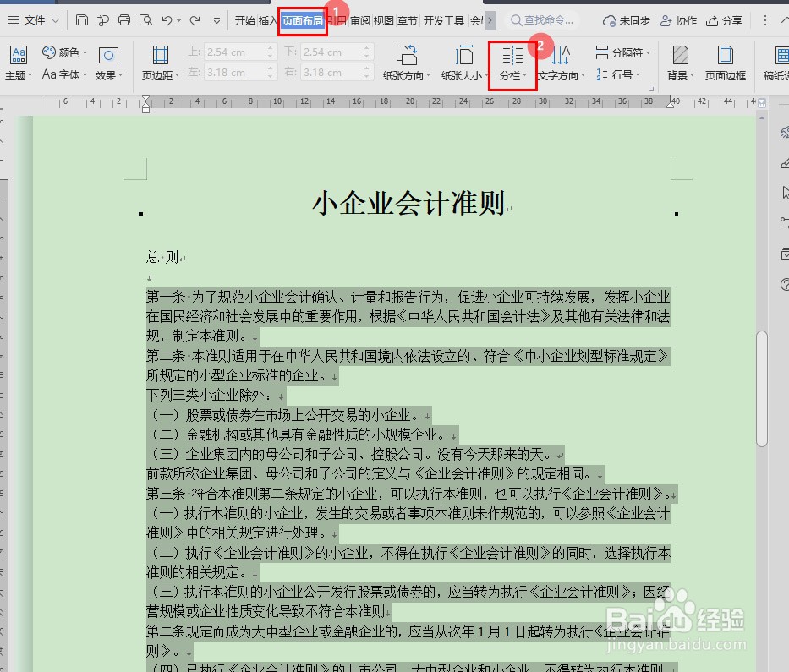Click the Save icon in the quick toolbar

(81, 19)
